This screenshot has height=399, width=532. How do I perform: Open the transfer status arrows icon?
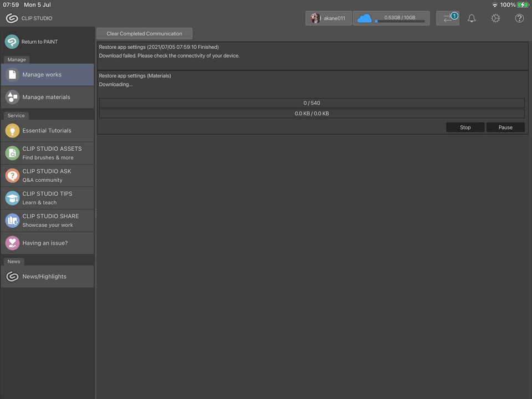(x=448, y=18)
